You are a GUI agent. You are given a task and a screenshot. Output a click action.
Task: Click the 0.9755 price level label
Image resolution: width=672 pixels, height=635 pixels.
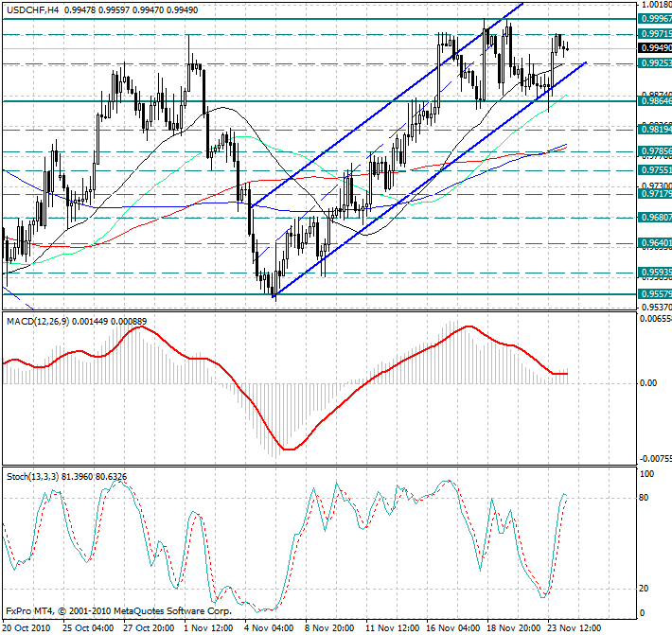point(654,169)
